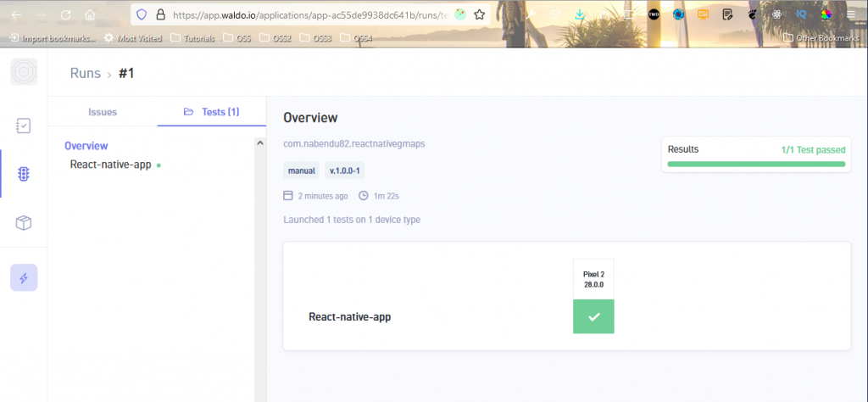
Task: Open the Other Bookmarks folder
Action: [x=822, y=38]
